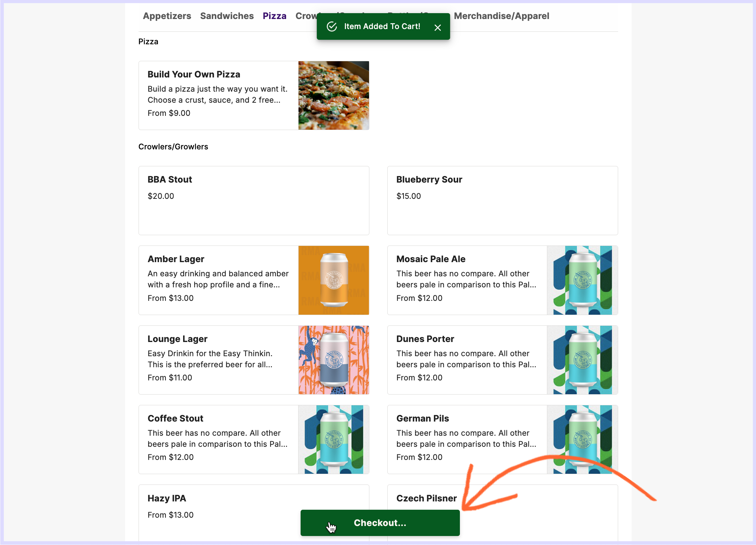Click the checkmark icon in cart notification
Viewport: 756px width, 545px height.
[x=332, y=27]
